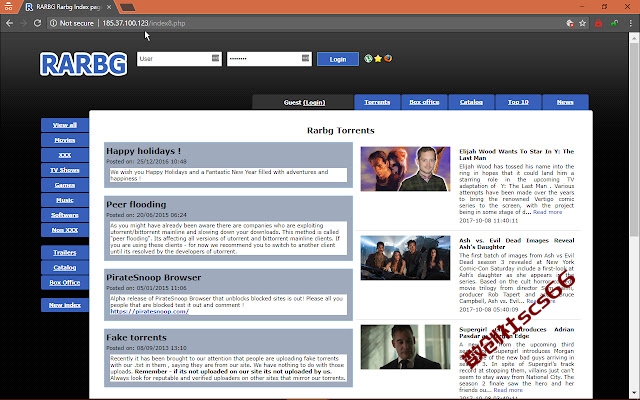The height and width of the screenshot is (400, 640).
Task: Click the red extension icon in toolbar
Action: 598,23
